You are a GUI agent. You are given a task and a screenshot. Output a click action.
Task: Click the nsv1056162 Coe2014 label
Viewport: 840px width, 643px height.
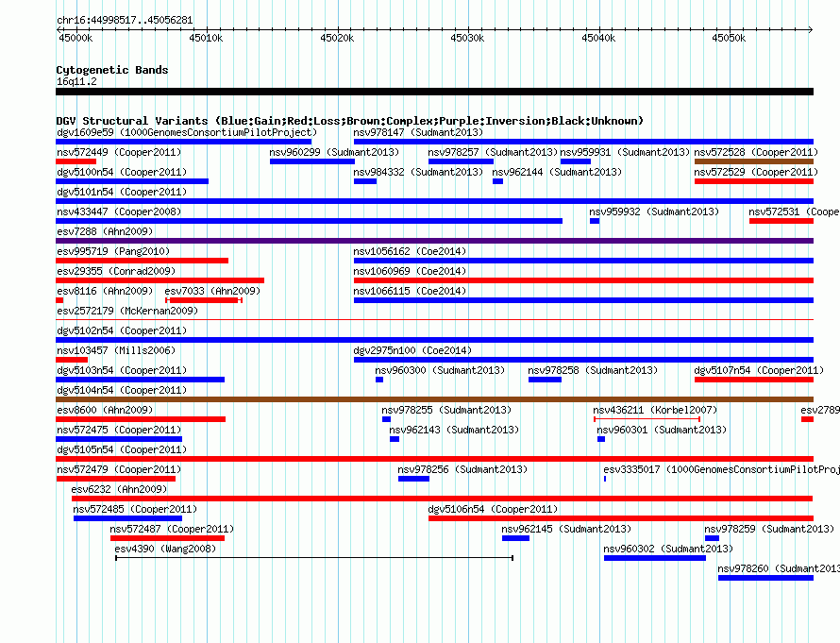click(410, 251)
